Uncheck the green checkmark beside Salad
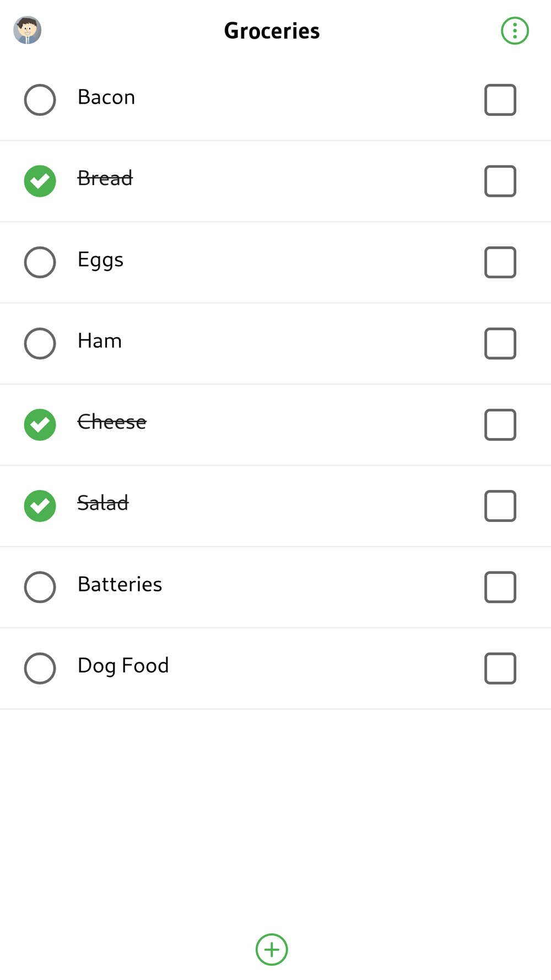 [40, 505]
